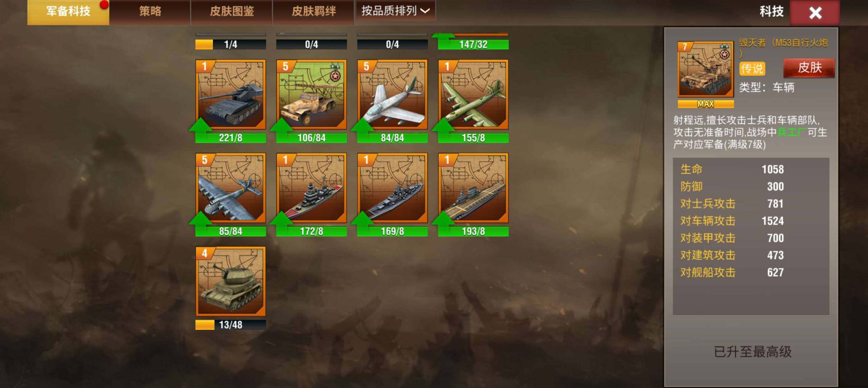Click the 1/4 progress bar

point(230,45)
